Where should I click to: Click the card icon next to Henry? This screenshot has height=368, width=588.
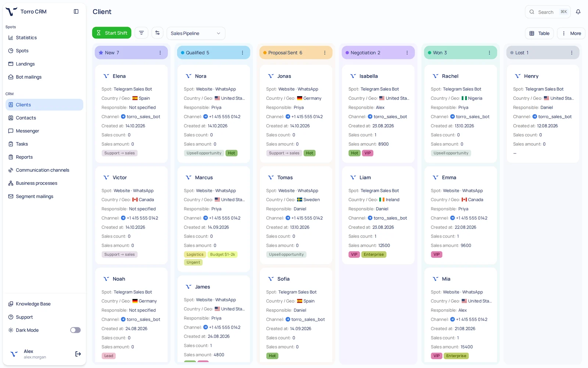click(x=518, y=76)
